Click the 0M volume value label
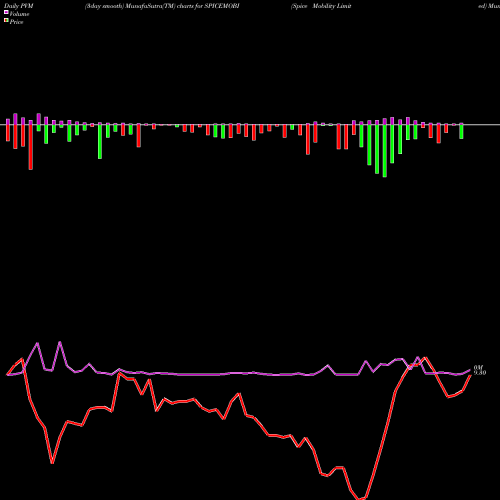The width and height of the screenshot is (500, 500). pos(478,368)
